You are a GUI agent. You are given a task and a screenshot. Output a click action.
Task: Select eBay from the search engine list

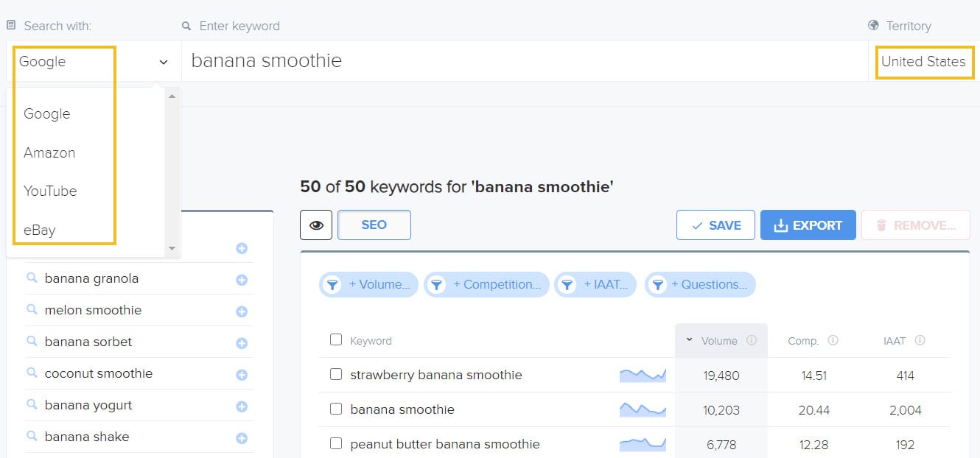pyautogui.click(x=38, y=229)
